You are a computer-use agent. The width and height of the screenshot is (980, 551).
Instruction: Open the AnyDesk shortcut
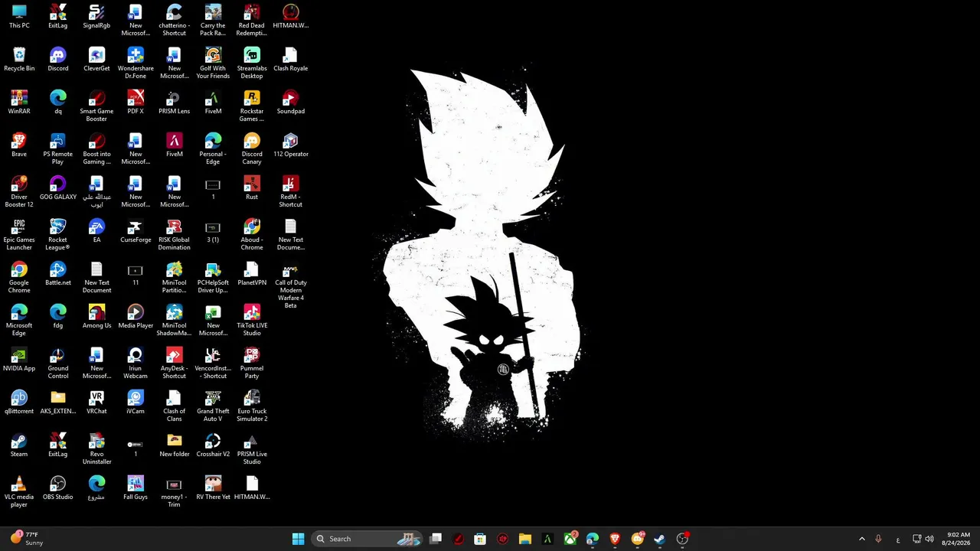pyautogui.click(x=174, y=364)
